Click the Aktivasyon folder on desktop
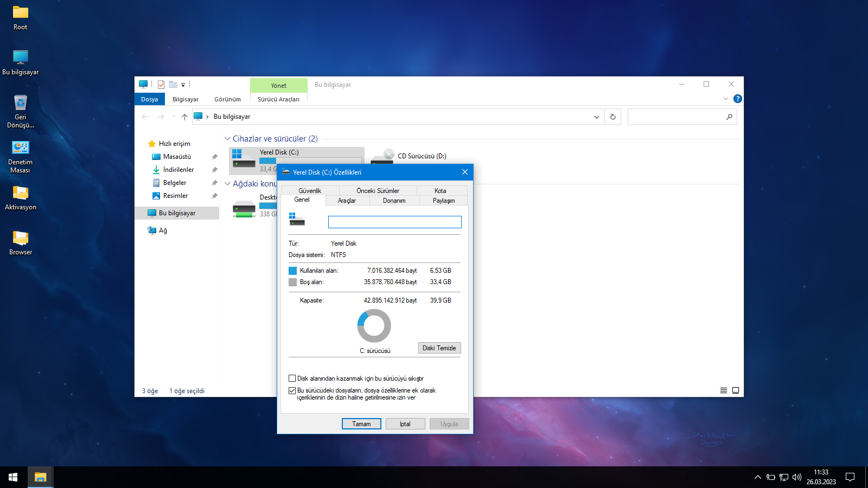The image size is (868, 488). 20,198
